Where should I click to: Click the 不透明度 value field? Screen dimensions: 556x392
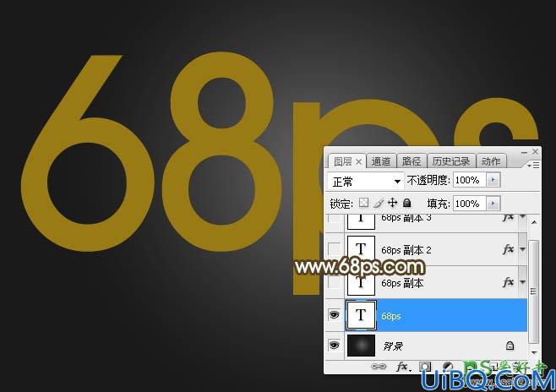pos(470,180)
